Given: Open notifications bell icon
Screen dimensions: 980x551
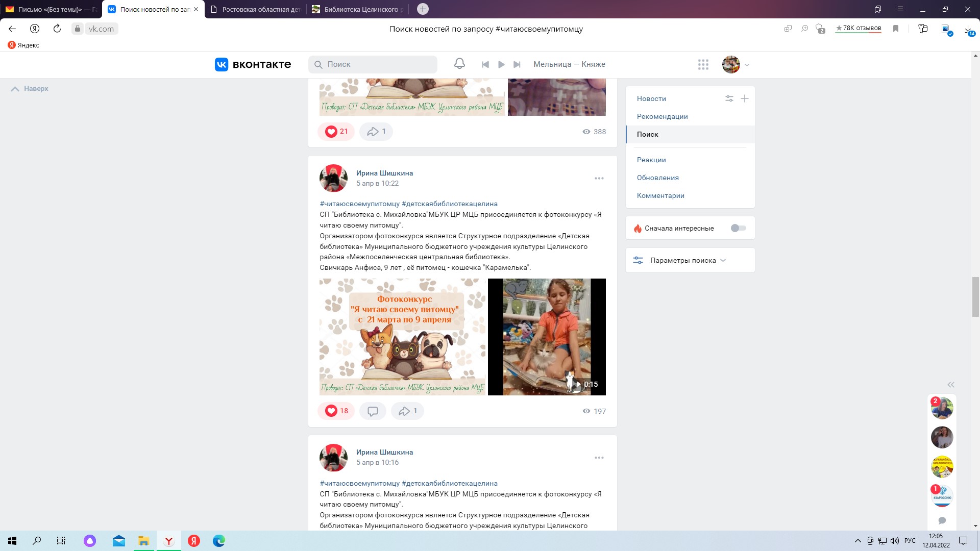Looking at the screenshot, I should coord(459,64).
